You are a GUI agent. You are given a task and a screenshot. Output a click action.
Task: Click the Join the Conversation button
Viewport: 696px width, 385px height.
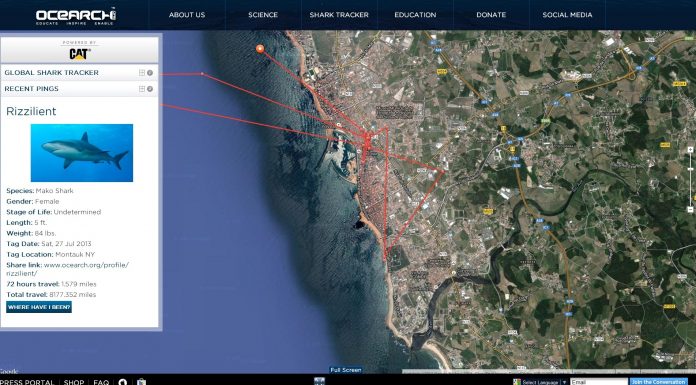pos(659,382)
